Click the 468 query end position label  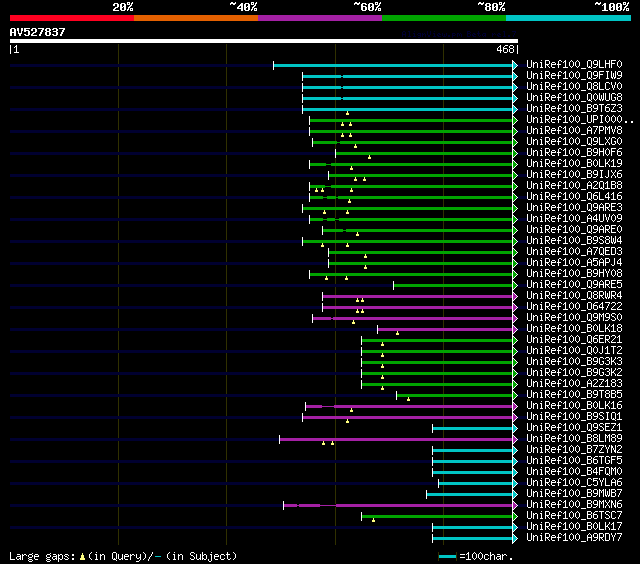tap(505, 49)
